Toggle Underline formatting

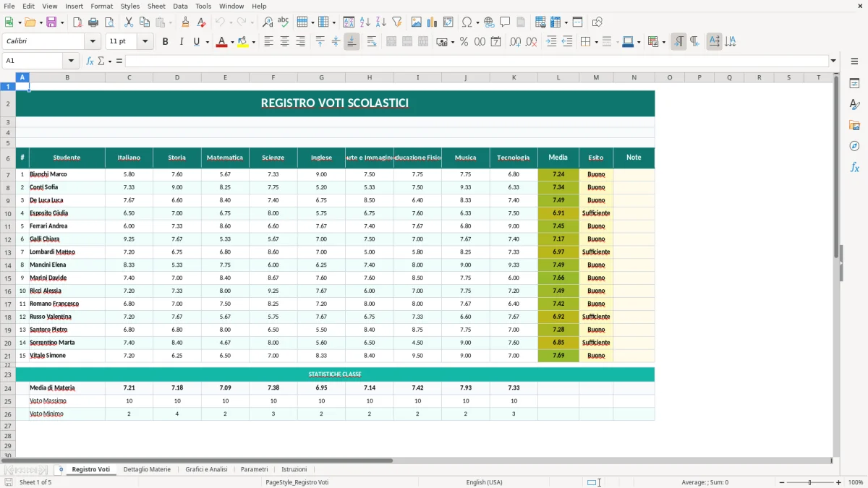pos(196,42)
